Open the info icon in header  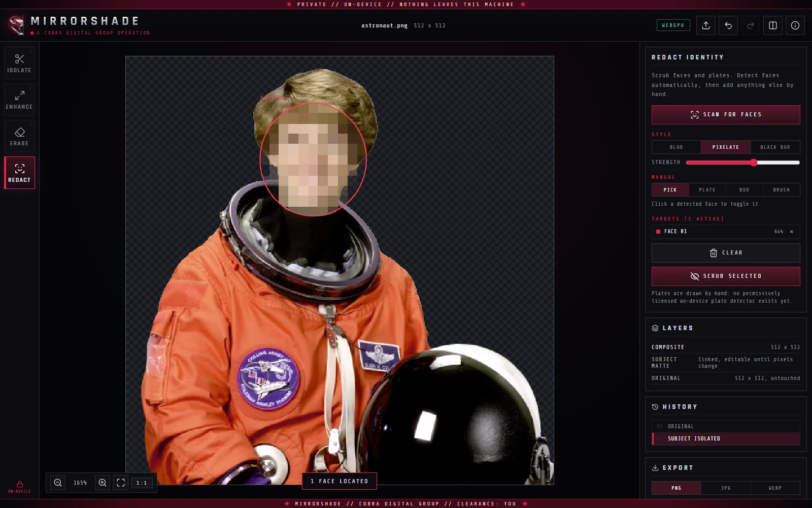795,25
